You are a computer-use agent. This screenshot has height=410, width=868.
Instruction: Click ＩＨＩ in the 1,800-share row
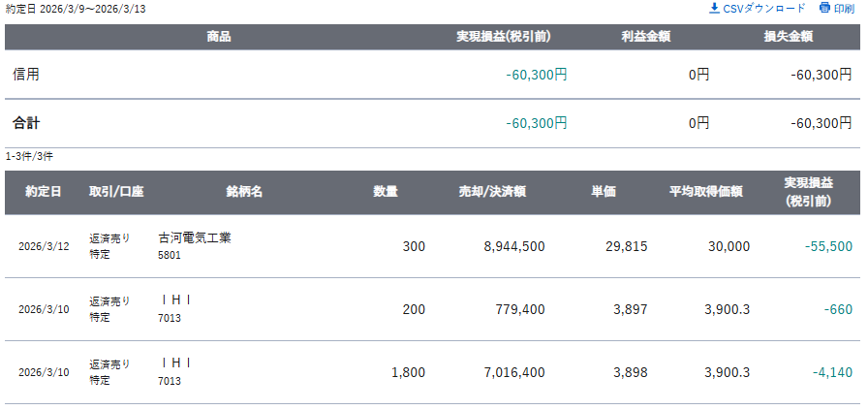175,363
